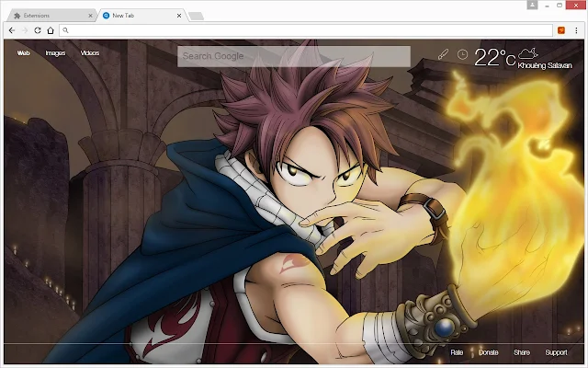The height and width of the screenshot is (368, 588).
Task: Switch to the Extensions tab
Action: (x=51, y=16)
